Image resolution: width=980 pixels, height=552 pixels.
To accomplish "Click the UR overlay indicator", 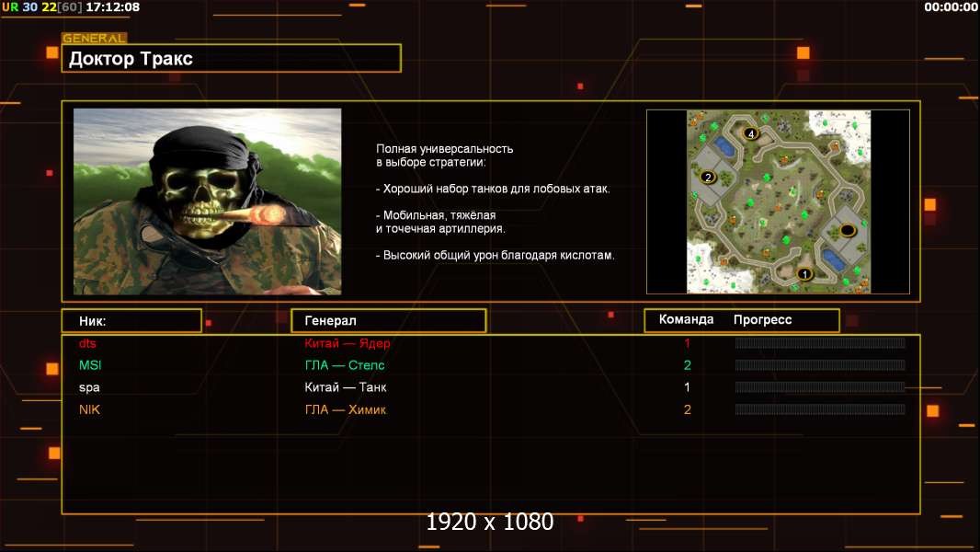I will pos(10,6).
